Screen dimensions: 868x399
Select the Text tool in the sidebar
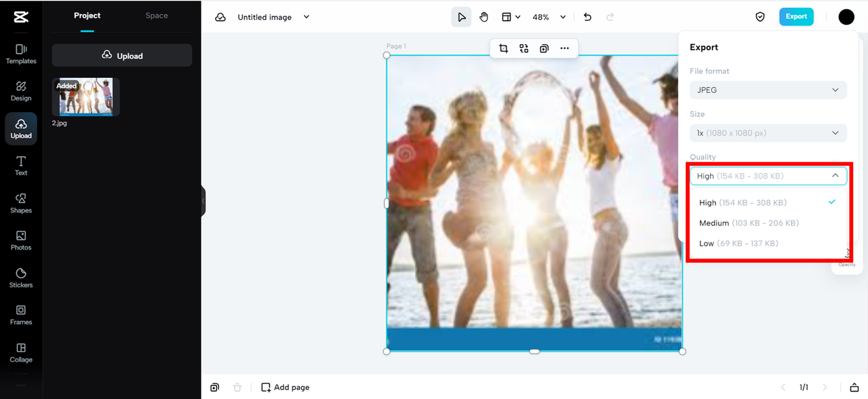(20, 165)
